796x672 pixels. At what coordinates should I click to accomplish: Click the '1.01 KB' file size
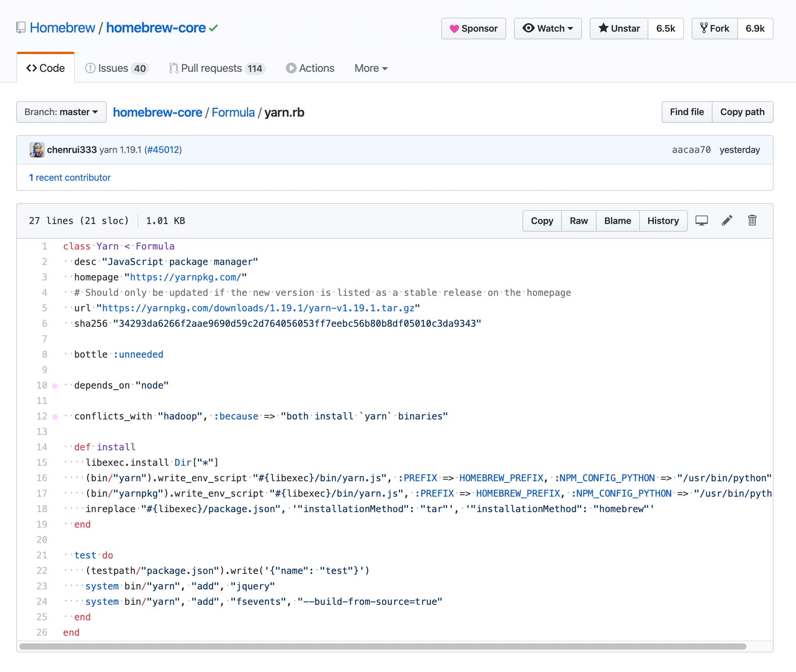tap(165, 221)
